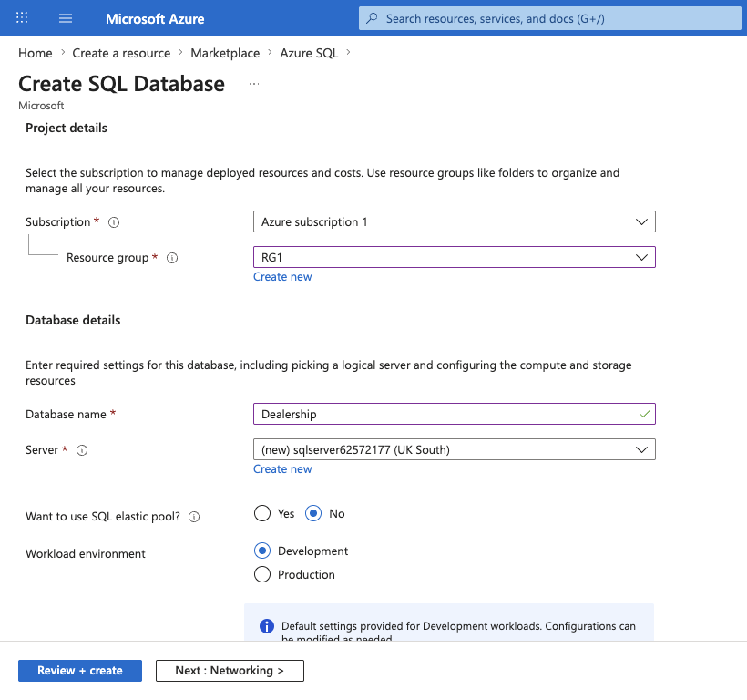The width and height of the screenshot is (747, 700).
Task: Click the search resources input box
Action: (x=549, y=18)
